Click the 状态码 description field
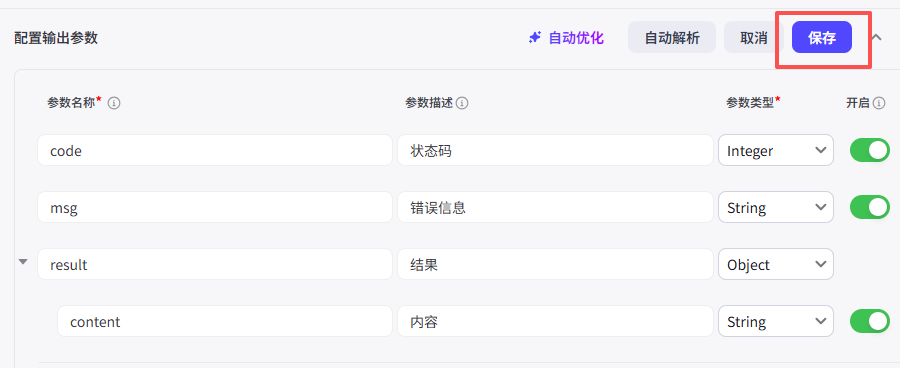Screen dimensions: 900x368 555,150
